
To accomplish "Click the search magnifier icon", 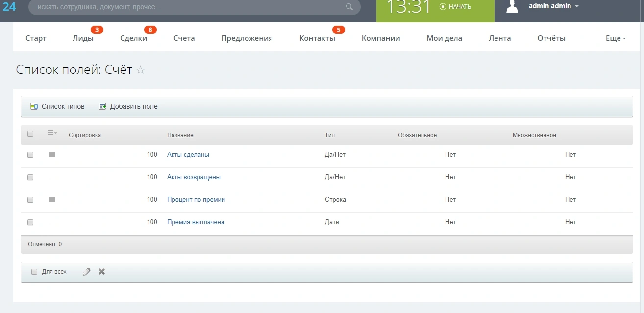I will pos(349,7).
